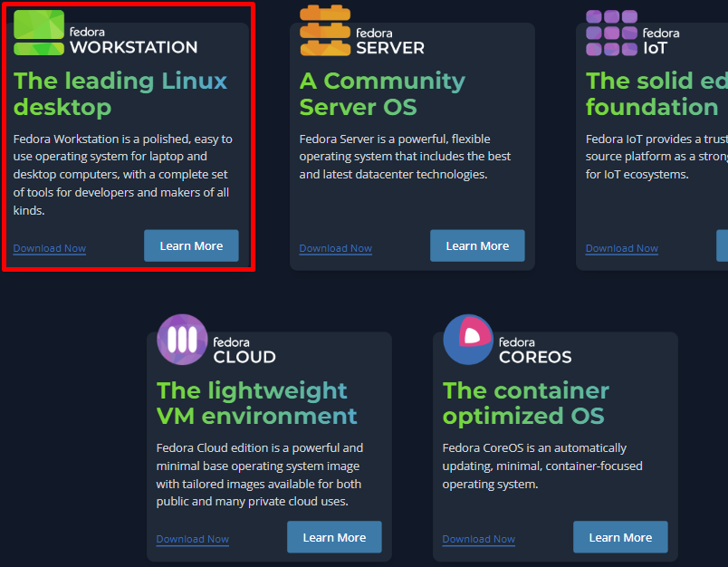Open Learn More for Fedora Workstation

191,245
